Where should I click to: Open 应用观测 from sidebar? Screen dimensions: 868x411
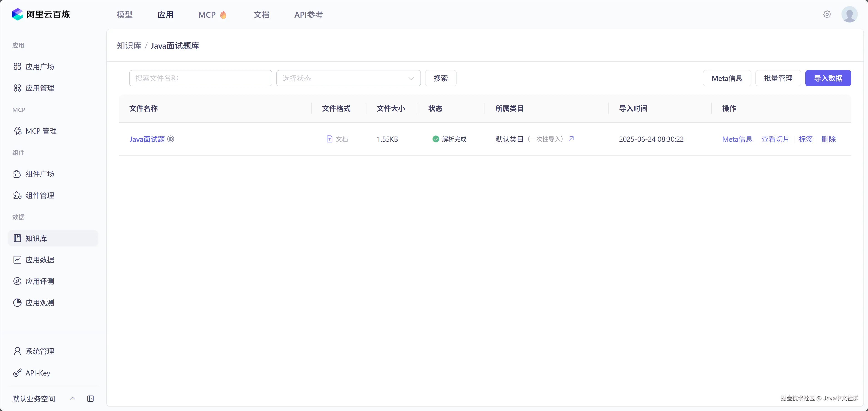pos(40,303)
